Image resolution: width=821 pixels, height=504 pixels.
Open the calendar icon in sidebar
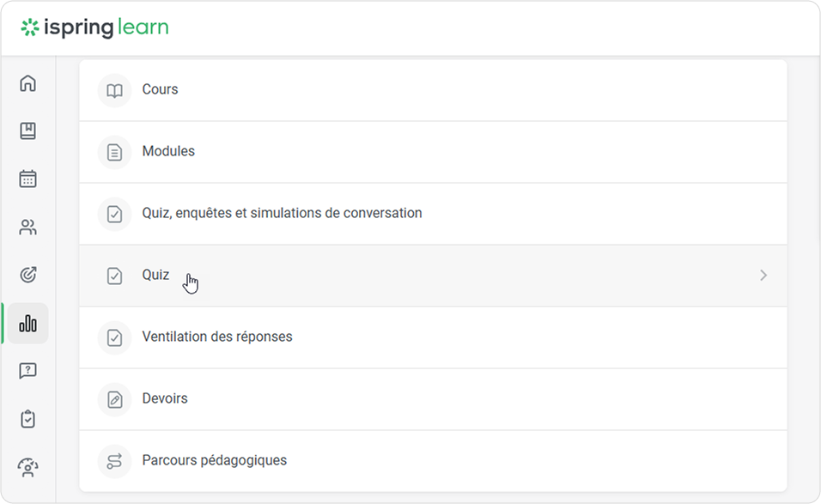pos(28,179)
